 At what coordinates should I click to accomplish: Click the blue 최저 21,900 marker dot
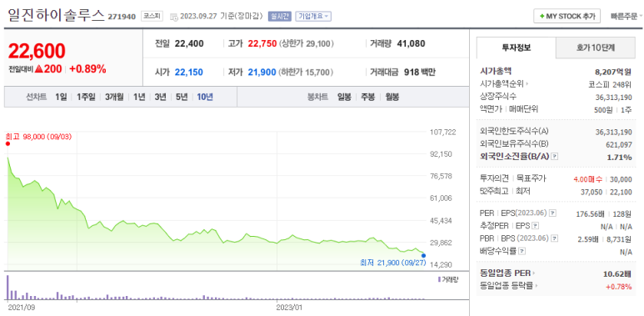tap(423, 256)
